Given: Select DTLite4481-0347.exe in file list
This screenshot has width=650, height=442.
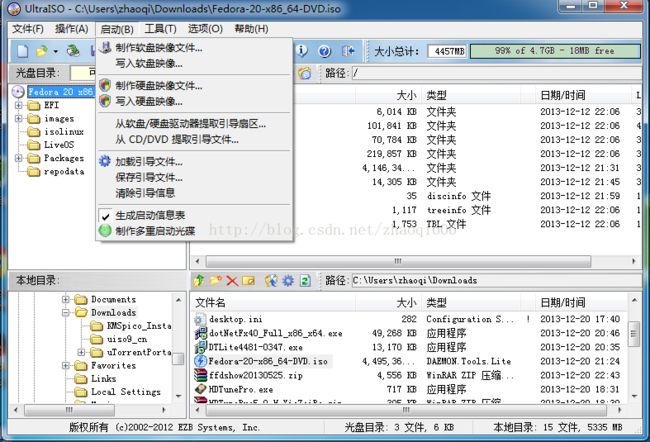Looking at the screenshot, I should point(256,347).
